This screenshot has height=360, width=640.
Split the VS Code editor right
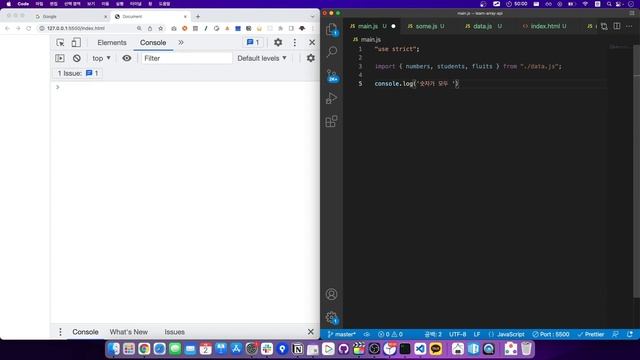pos(617,26)
